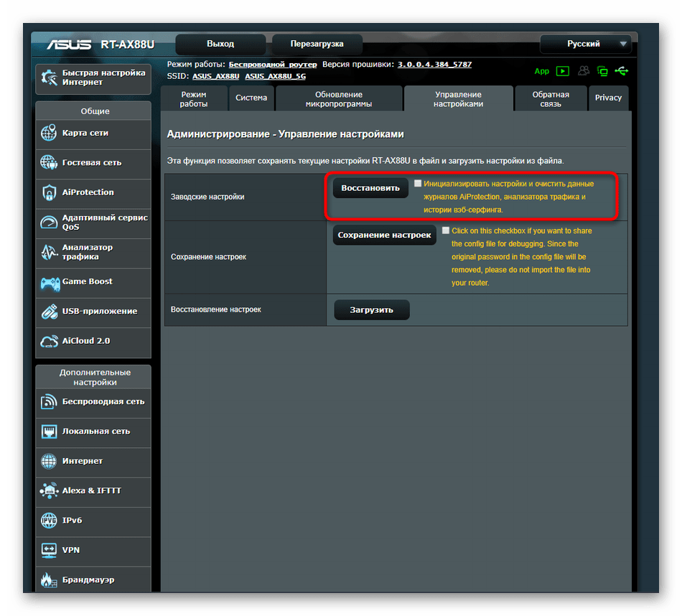Click the Перезагрузка reboot button
This screenshot has height=616, width=682.
pos(317,44)
